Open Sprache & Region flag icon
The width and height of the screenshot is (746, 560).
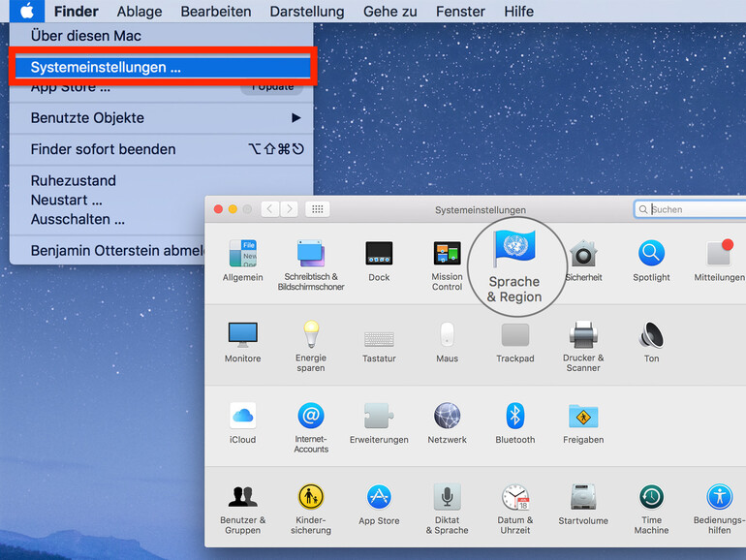pyautogui.click(x=514, y=247)
